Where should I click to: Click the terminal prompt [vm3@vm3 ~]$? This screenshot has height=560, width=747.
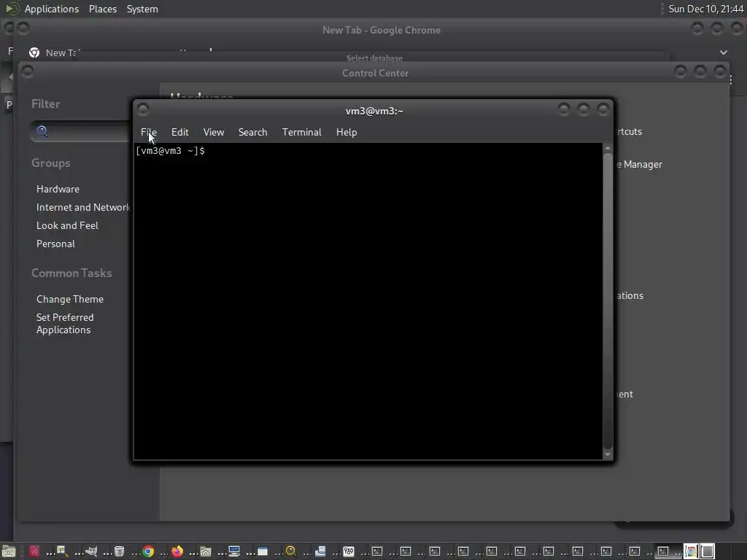170,151
